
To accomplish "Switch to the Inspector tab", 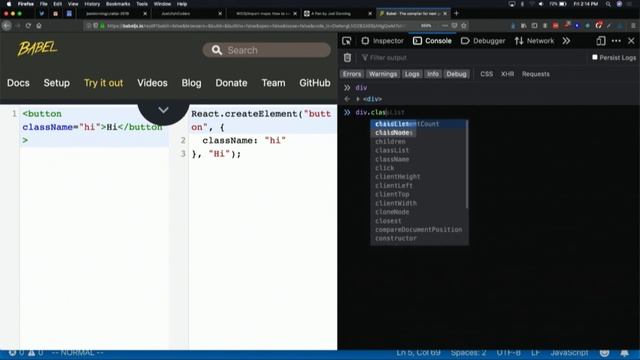I will (382, 41).
